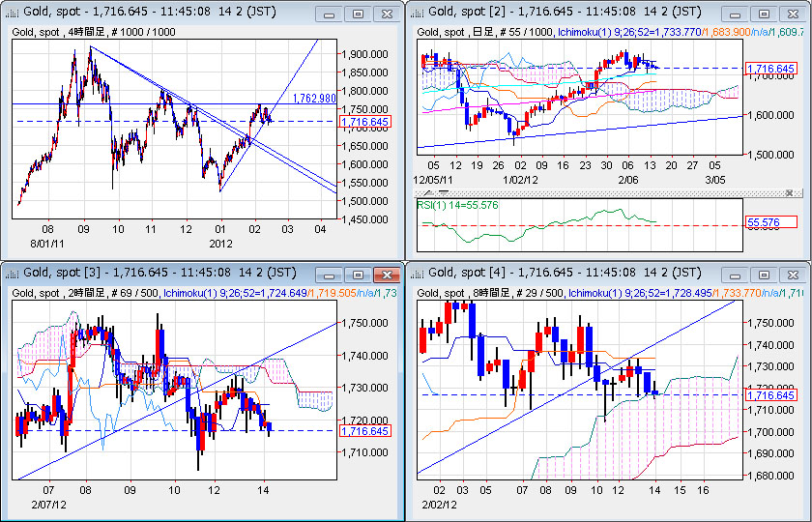The width and height of the screenshot is (812, 522).
Task: Minimize the Gold spot [2] daily chart window
Action: coord(736,14)
